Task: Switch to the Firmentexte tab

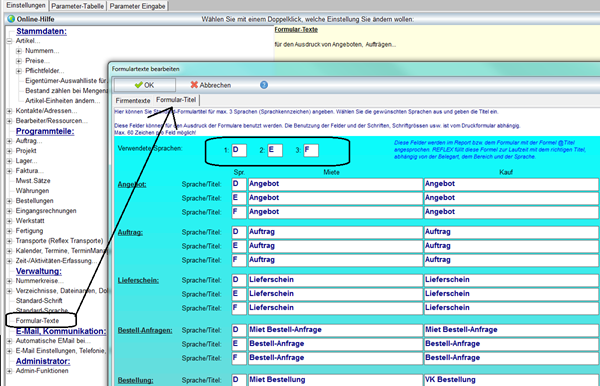Action: tap(133, 101)
